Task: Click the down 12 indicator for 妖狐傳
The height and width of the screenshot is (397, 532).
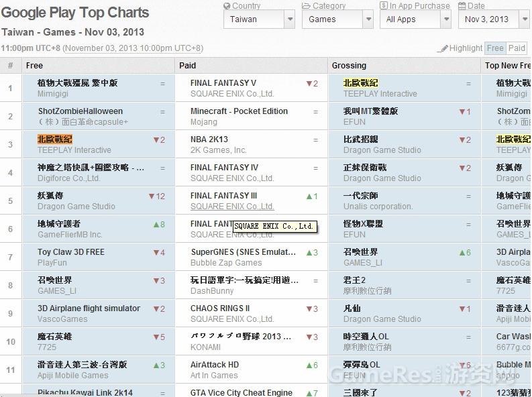Action: pos(157,196)
